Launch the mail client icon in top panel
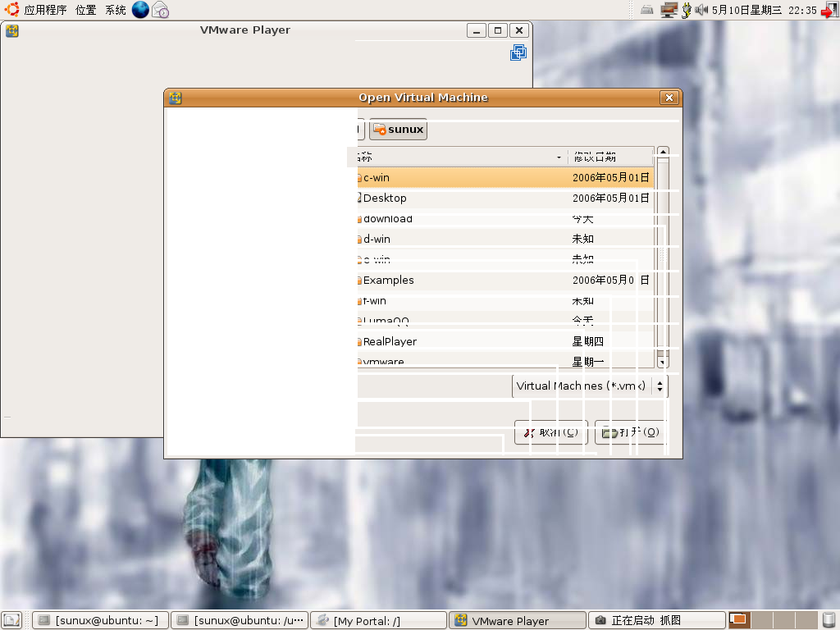840x630 pixels. point(160,10)
